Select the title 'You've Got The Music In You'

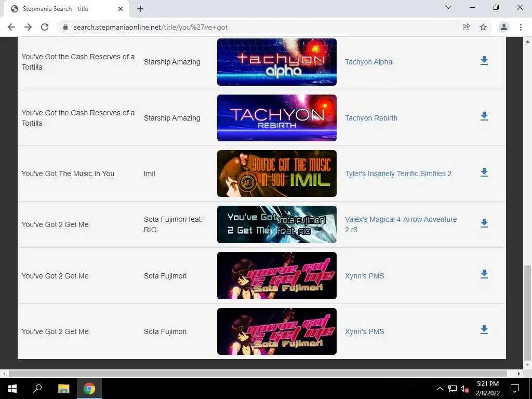point(68,174)
